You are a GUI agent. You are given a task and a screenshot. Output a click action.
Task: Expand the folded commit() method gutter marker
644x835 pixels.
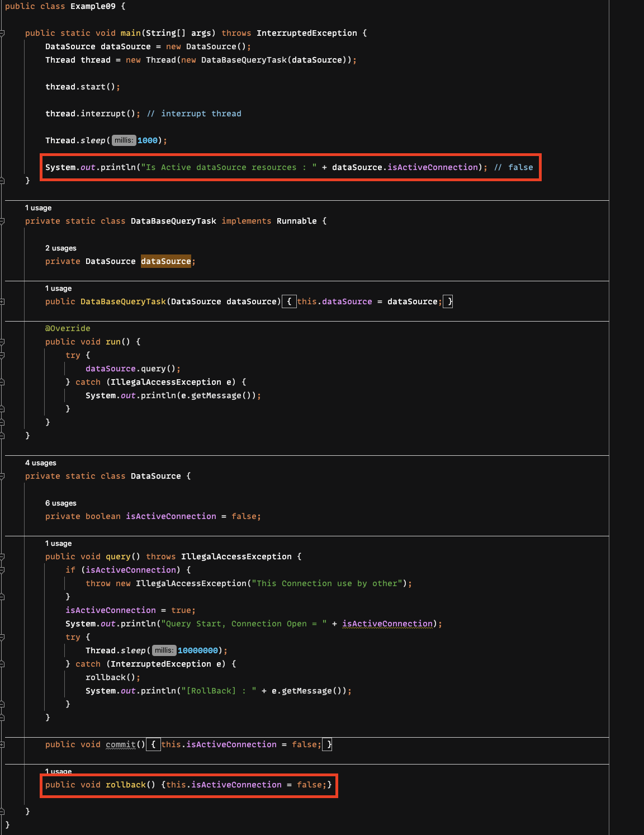2,745
